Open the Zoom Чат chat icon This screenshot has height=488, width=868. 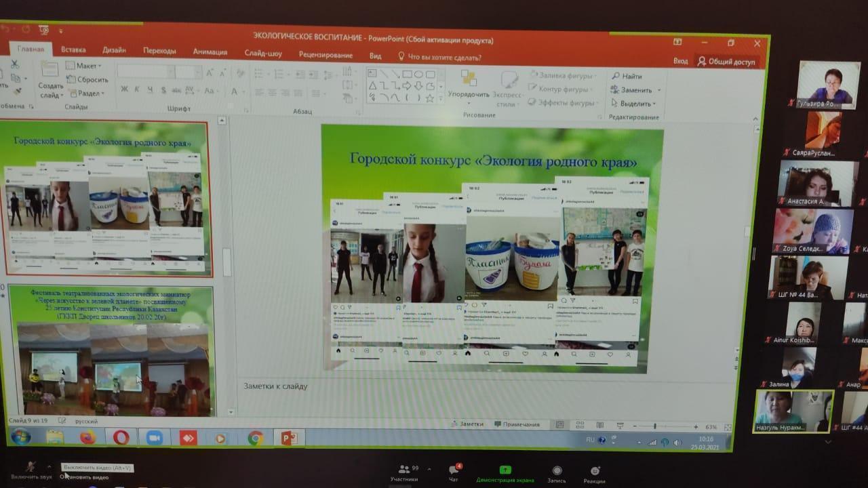(x=454, y=472)
